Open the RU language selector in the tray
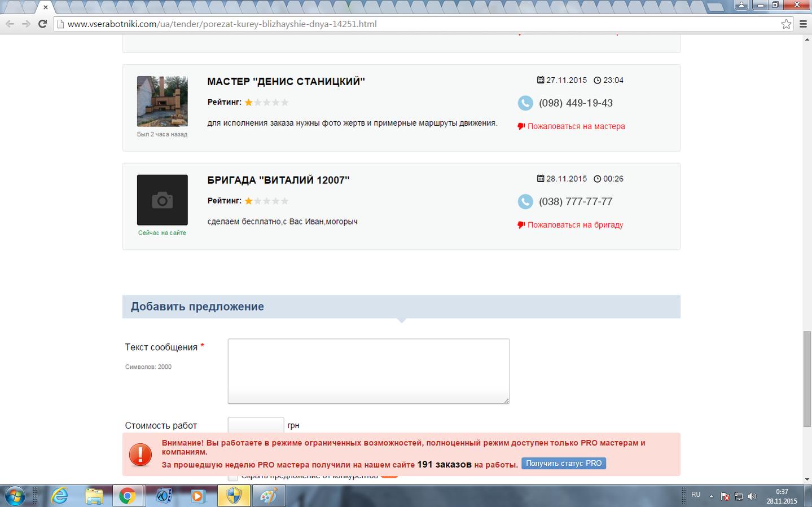 [696, 495]
